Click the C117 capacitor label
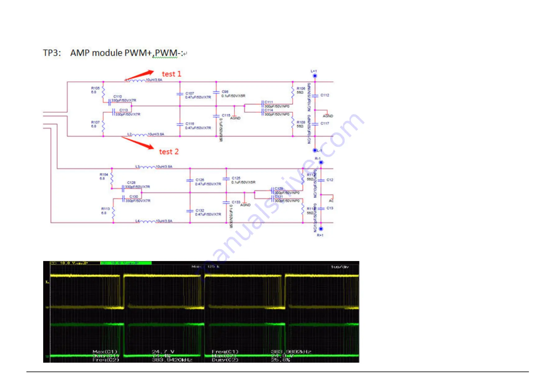Image resolution: width=555 pixels, height=392 pixels. (325, 124)
